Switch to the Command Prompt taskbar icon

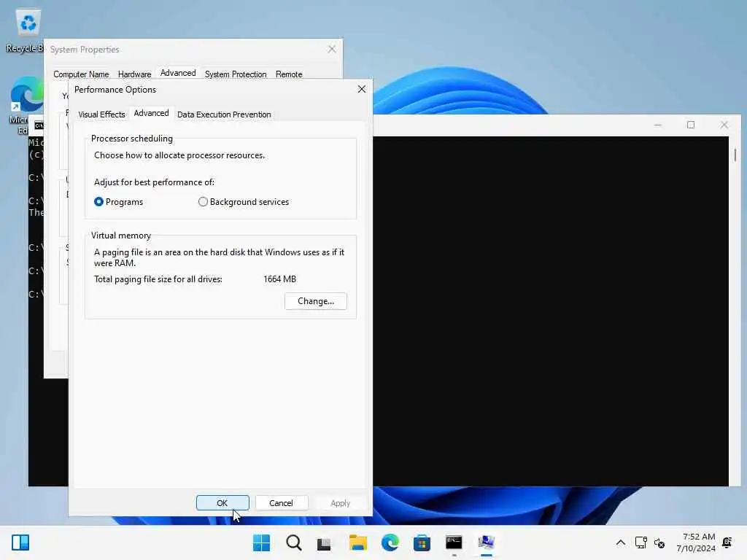(x=454, y=542)
